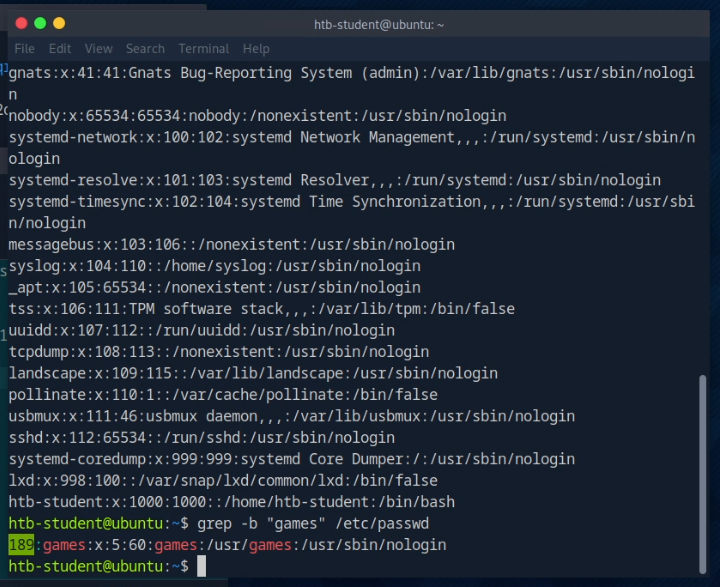Open the Terminal menu

pos(204,48)
